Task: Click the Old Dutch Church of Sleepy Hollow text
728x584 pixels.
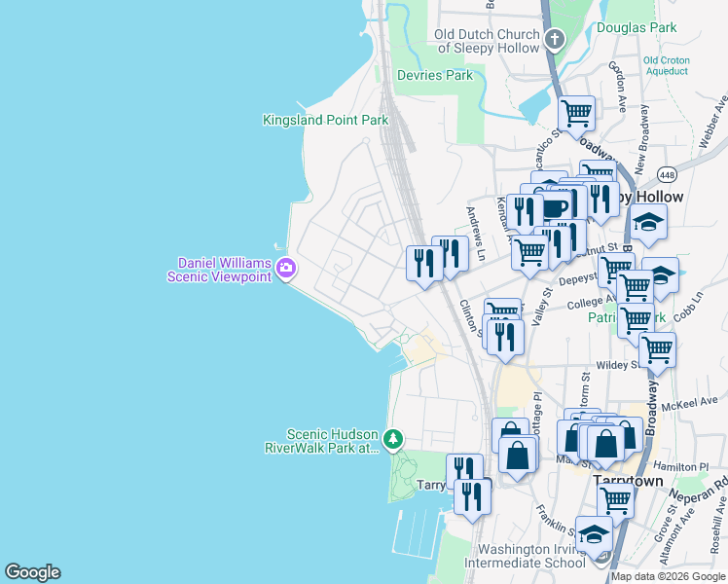Action: tap(487, 41)
